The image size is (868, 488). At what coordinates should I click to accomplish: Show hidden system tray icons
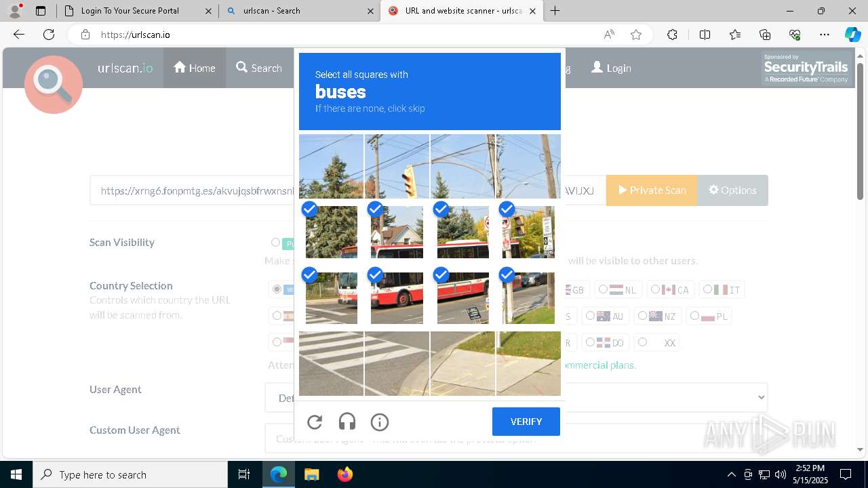point(731,474)
